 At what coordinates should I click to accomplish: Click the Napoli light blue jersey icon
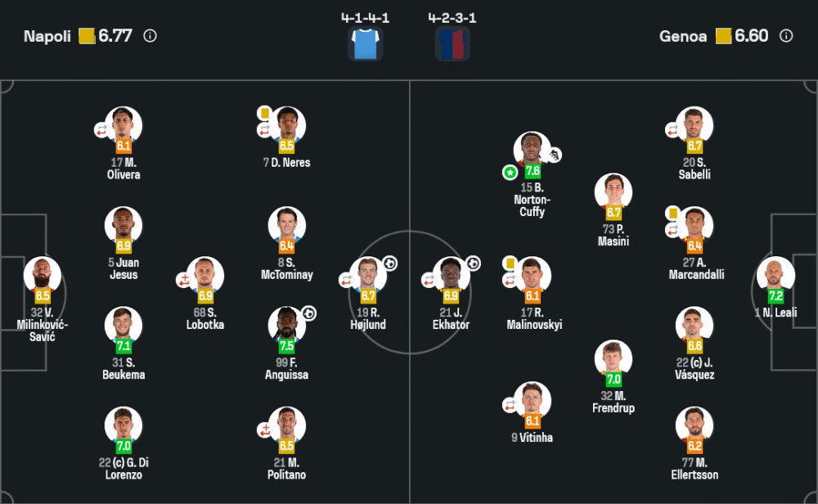click(x=365, y=43)
